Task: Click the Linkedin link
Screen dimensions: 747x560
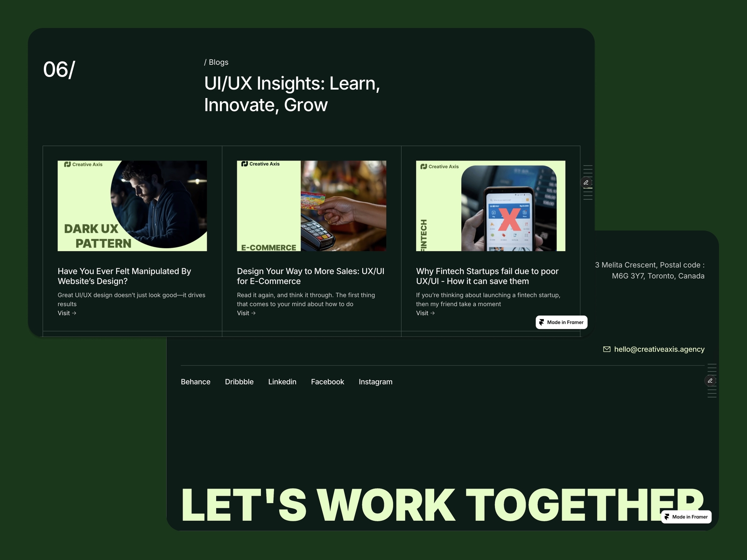Action: click(282, 382)
